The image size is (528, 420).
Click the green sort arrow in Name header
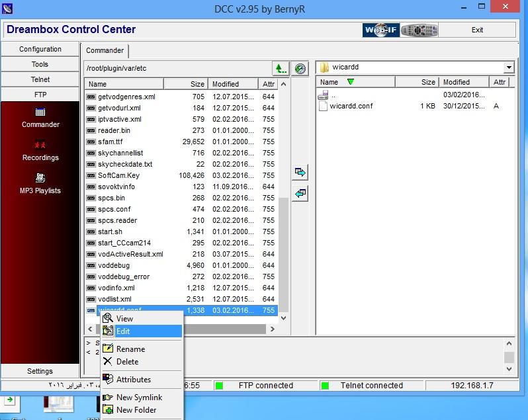click(x=351, y=82)
